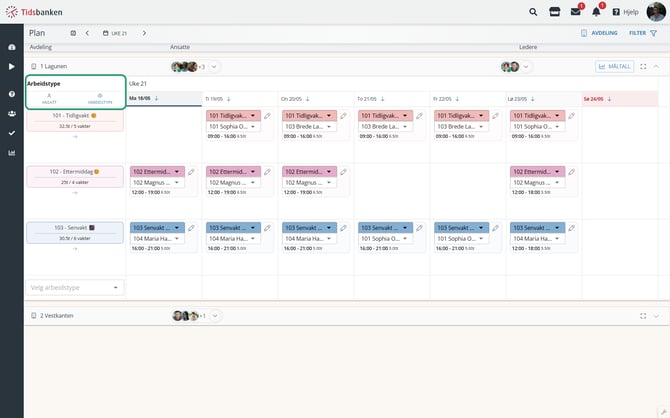
Task: Open the search magnifier icon
Action: [533, 12]
